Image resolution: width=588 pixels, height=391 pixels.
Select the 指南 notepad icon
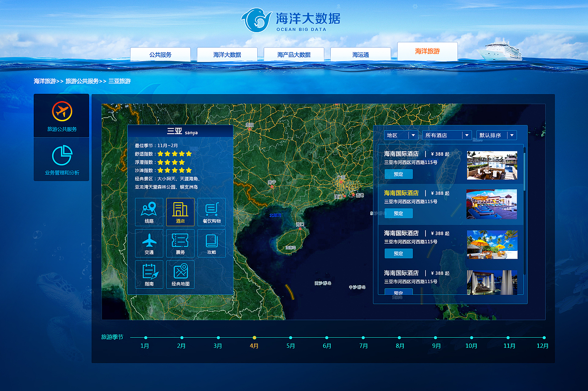[149, 275]
